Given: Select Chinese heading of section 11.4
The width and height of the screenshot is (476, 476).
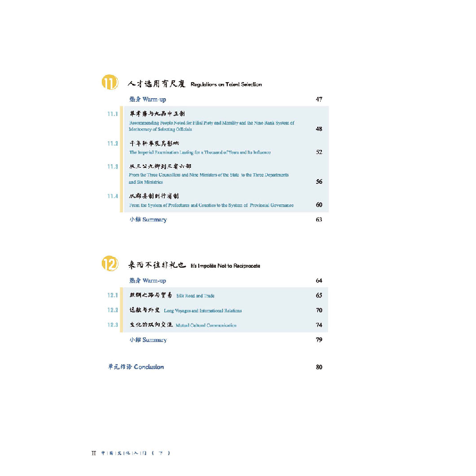Looking at the screenshot, I should point(154,196).
